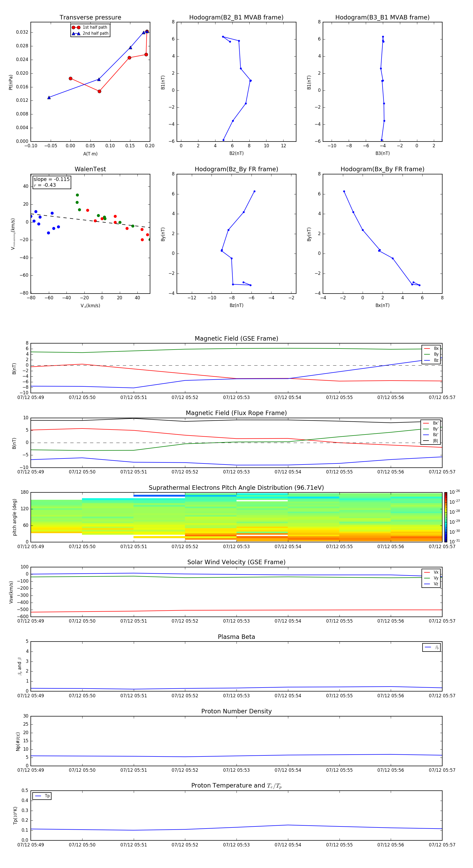This screenshot has width=473, height=868.
Task: Click the Bx' legend entry
Action: pos(431,423)
